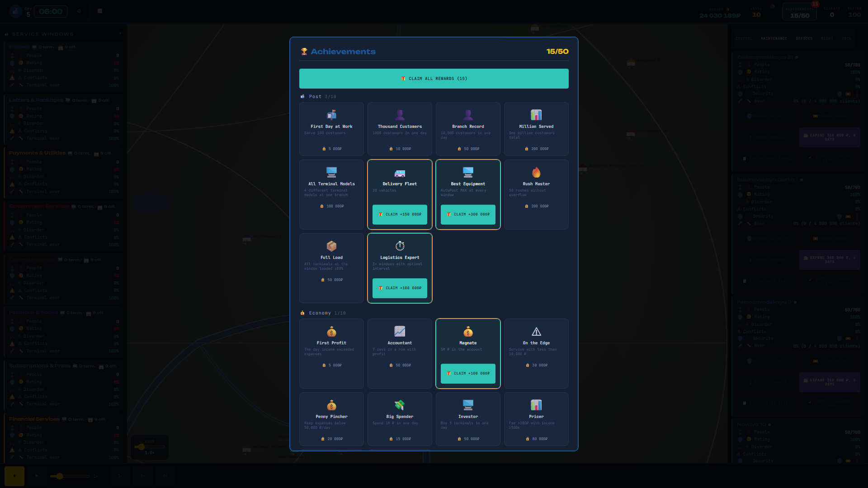Click the On the Edge warning icon
Viewport: 868px width, 488px height.
tap(536, 331)
